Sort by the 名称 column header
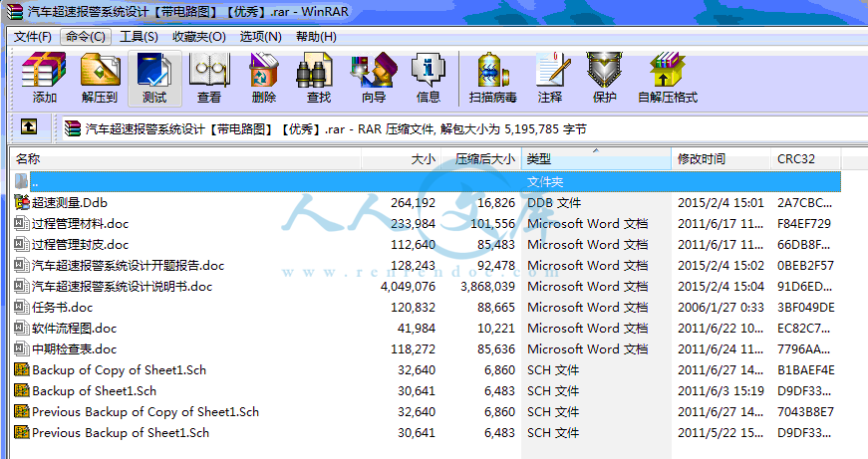This screenshot has height=459, width=868. pos(185,159)
